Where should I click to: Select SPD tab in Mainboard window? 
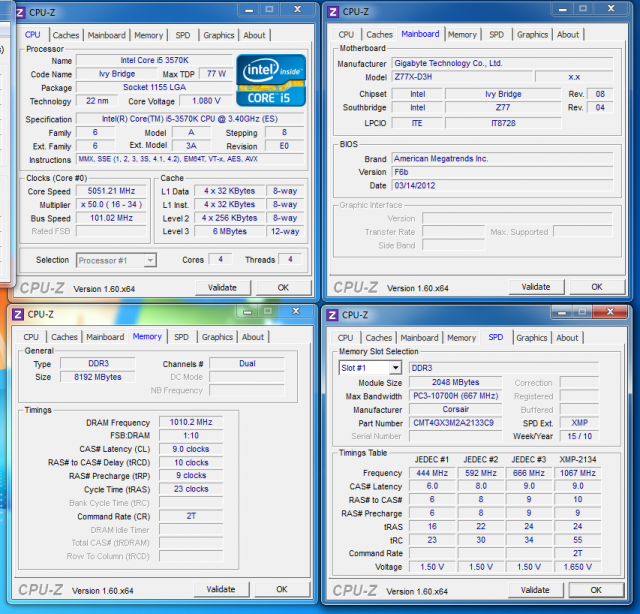tap(496, 35)
